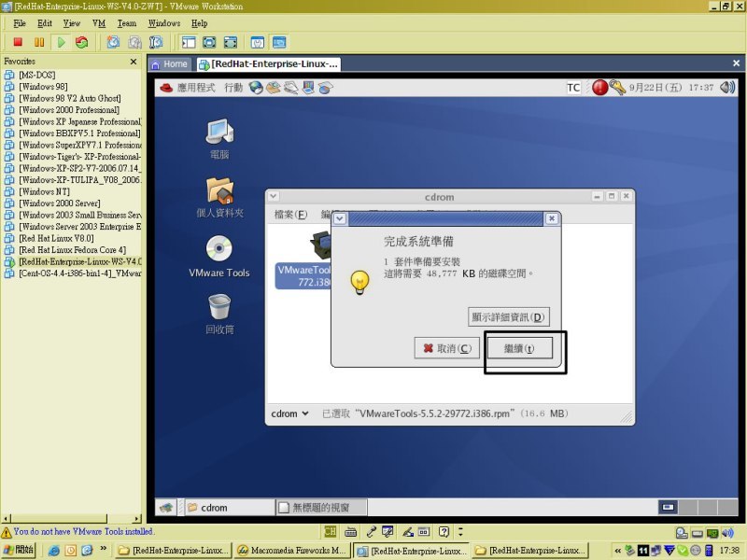The height and width of the screenshot is (560, 747).
Task: Open the Help menu
Action: pyautogui.click(x=199, y=23)
